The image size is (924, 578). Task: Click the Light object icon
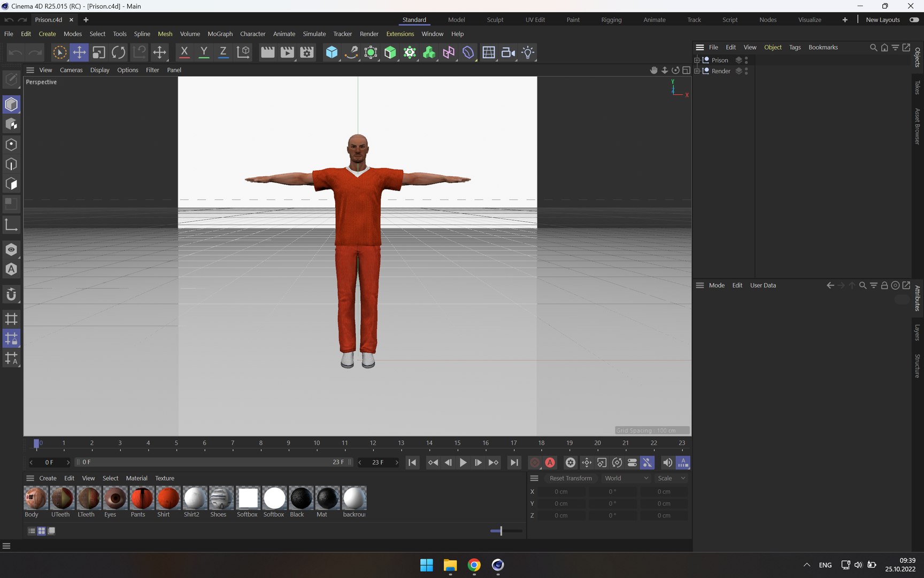pos(528,52)
